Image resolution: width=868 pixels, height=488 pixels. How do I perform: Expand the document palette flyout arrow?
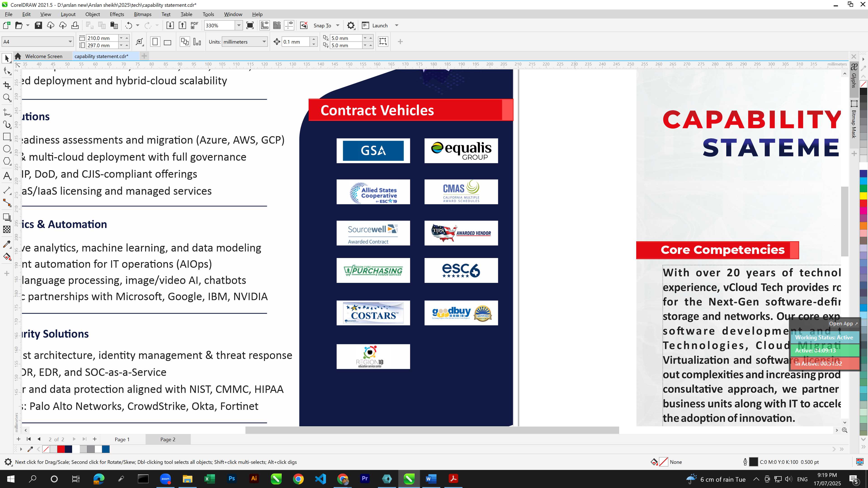tap(21, 449)
